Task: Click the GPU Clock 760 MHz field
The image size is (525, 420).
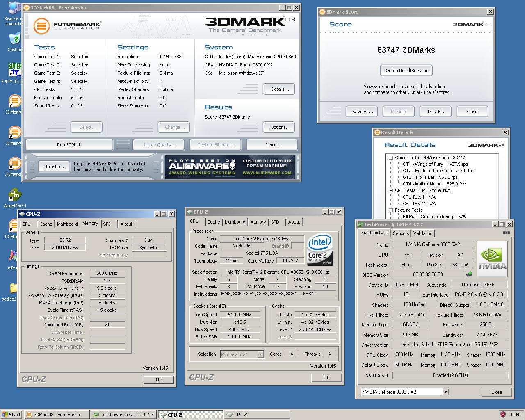Action: point(404,354)
